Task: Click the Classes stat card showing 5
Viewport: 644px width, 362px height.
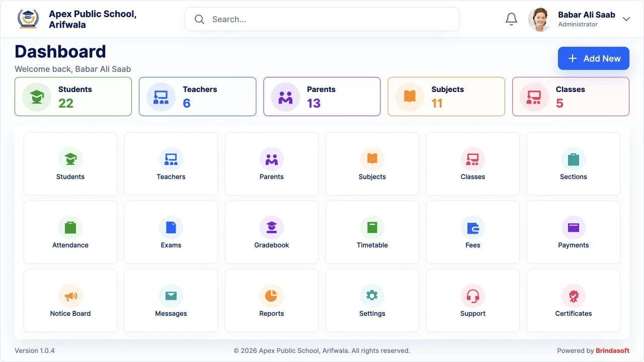Action: click(x=571, y=97)
